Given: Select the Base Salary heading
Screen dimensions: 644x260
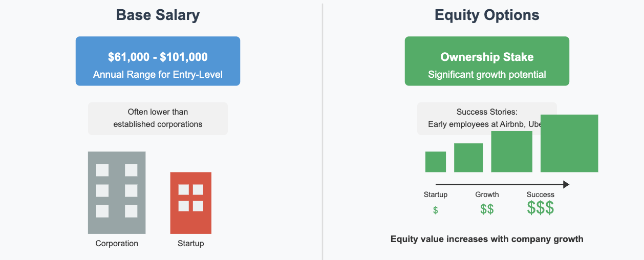Looking at the screenshot, I should click(x=158, y=15).
